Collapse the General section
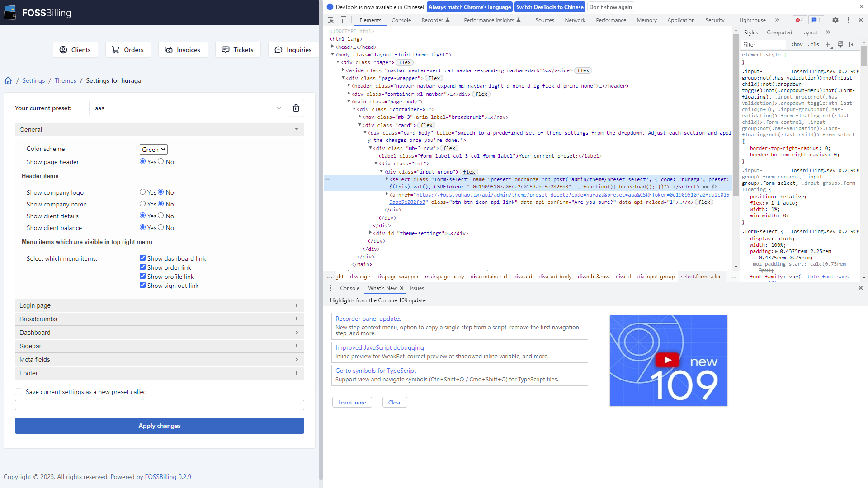Viewport: 868px width, 488px height. coord(297,130)
